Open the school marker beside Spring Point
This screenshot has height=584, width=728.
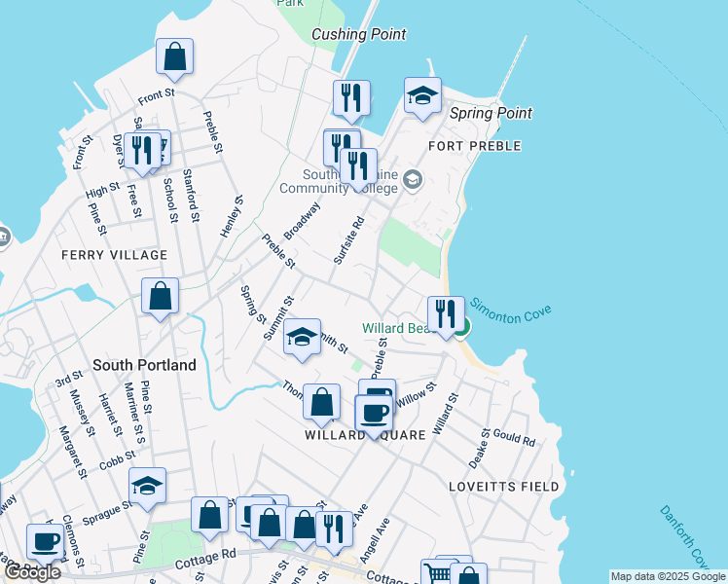[x=422, y=96]
